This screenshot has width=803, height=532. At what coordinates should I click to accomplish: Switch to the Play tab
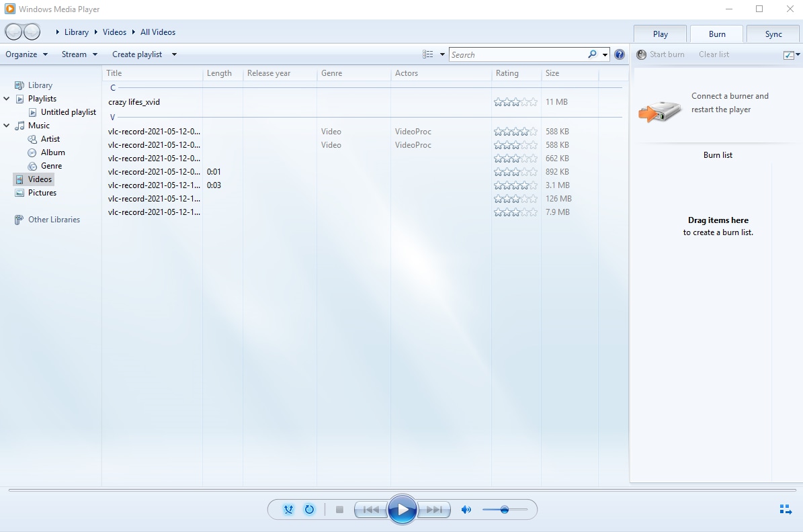point(660,34)
